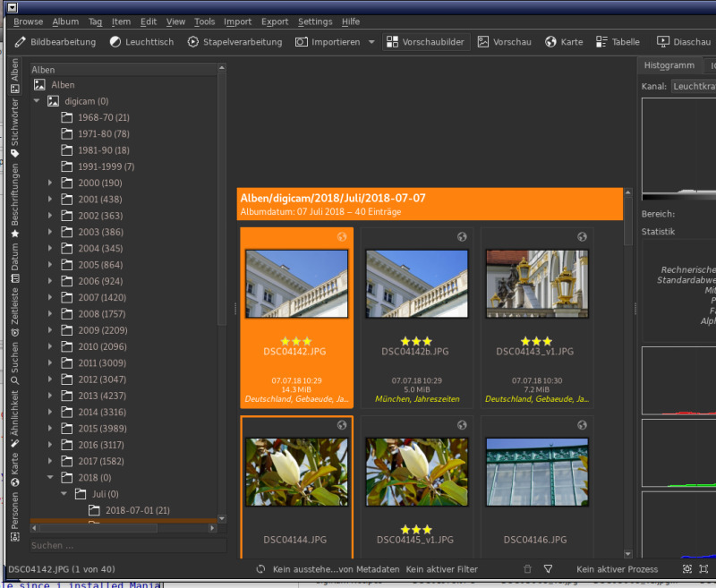Open the Importieren dropdown arrow

(x=371, y=42)
